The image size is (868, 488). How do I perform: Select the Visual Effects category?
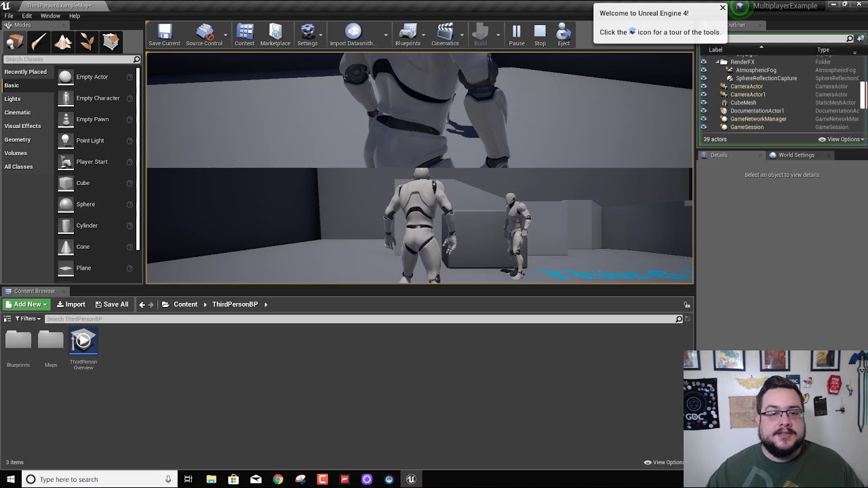pos(22,126)
